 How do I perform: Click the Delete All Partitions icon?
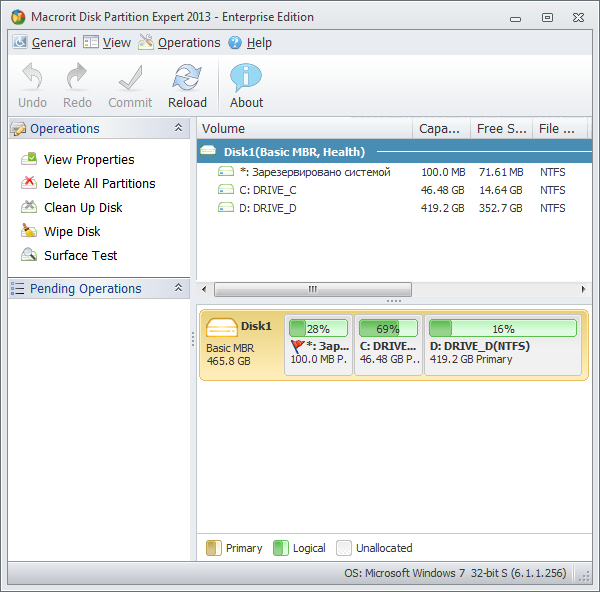(x=29, y=183)
